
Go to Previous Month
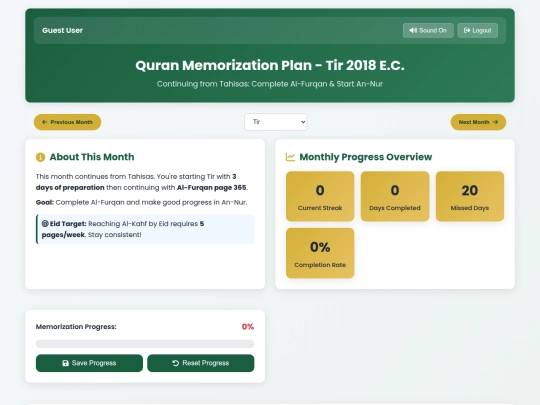click(x=68, y=122)
